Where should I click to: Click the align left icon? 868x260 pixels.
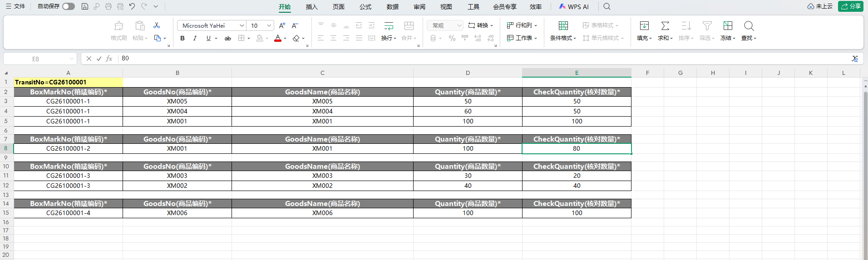coord(321,38)
